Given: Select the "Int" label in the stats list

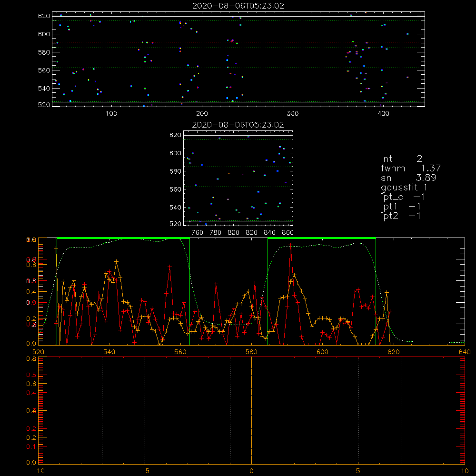Looking at the screenshot, I should point(387,159).
